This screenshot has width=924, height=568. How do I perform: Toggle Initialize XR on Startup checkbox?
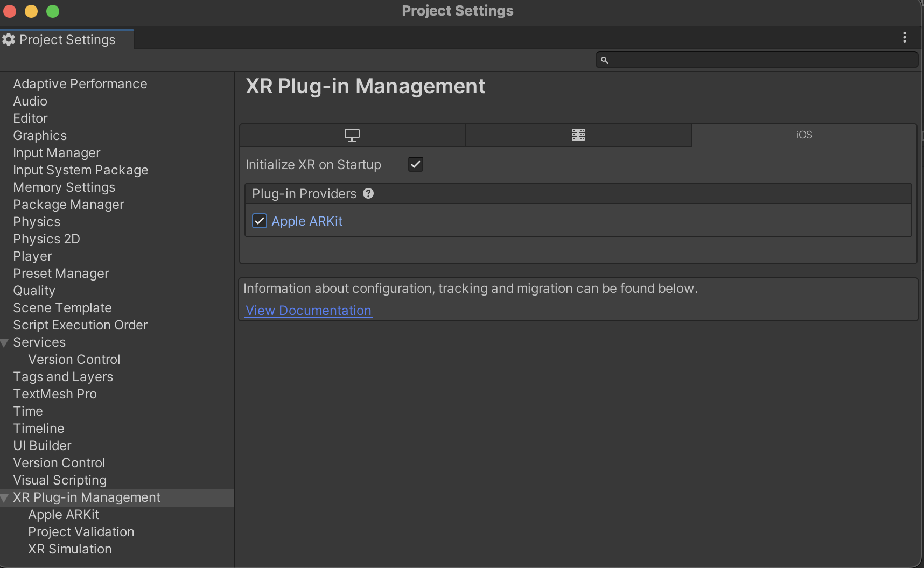coord(416,164)
